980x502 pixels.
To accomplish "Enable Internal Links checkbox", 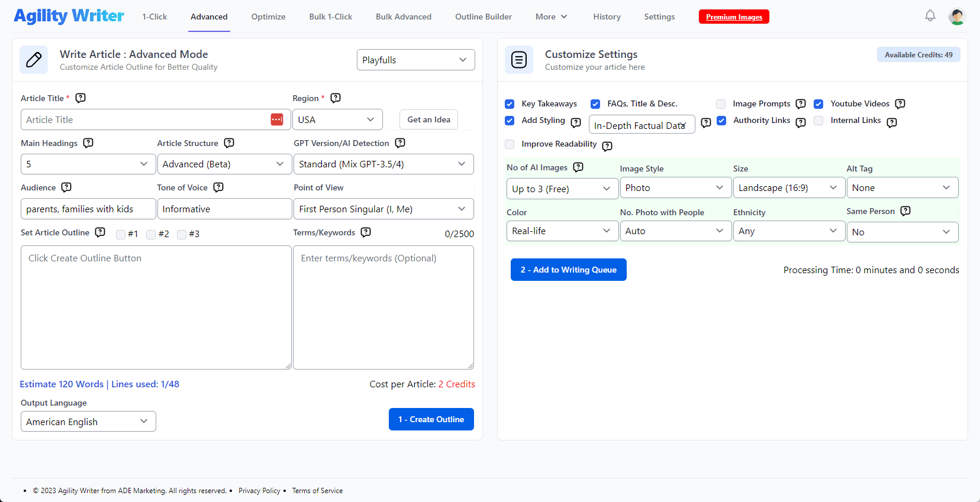I will pyautogui.click(x=818, y=121).
